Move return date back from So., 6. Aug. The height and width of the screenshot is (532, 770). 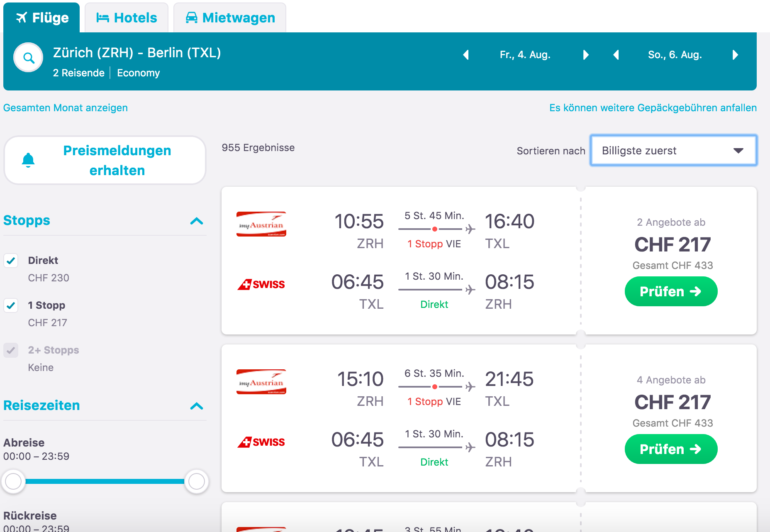[x=616, y=55]
